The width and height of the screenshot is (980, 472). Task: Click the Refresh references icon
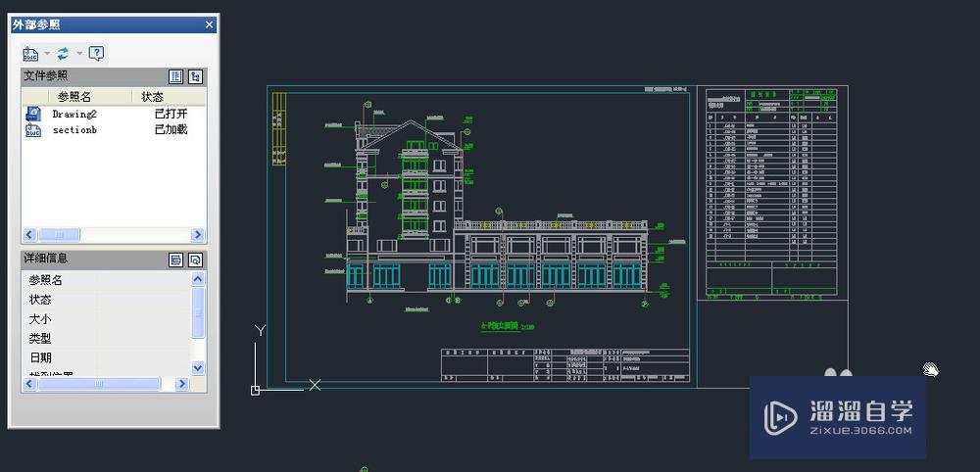64,54
